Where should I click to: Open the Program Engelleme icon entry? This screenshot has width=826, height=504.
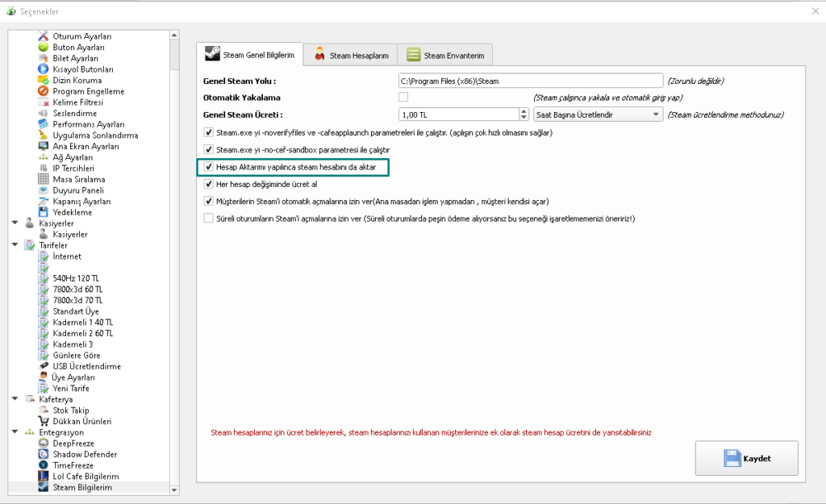pos(44,91)
